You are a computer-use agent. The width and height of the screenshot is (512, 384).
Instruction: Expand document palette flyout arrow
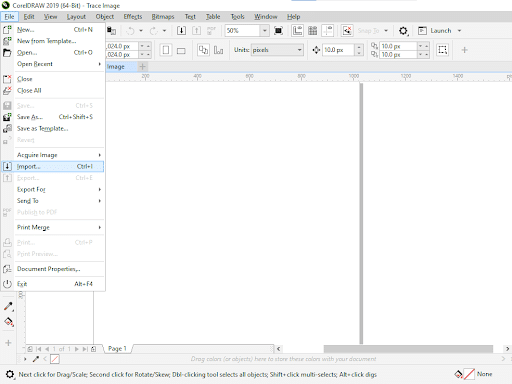point(25,359)
